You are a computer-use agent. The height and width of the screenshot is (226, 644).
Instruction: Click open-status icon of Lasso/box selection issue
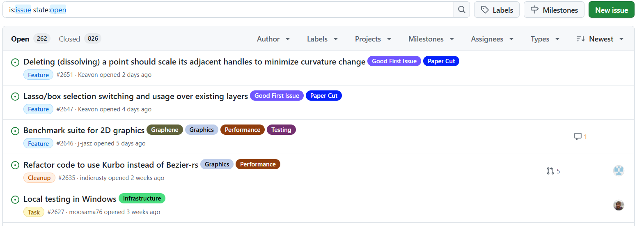coord(15,97)
